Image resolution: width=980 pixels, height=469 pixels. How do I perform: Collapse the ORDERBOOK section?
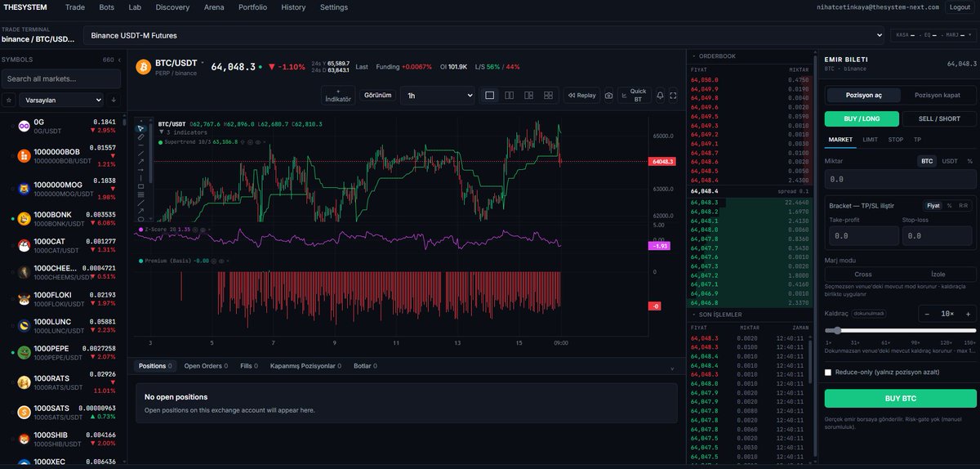tap(694, 56)
